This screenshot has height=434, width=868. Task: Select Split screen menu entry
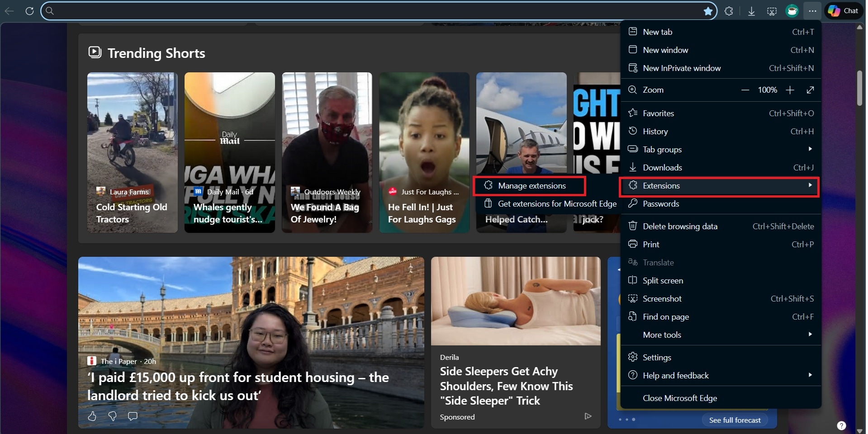click(x=721, y=280)
